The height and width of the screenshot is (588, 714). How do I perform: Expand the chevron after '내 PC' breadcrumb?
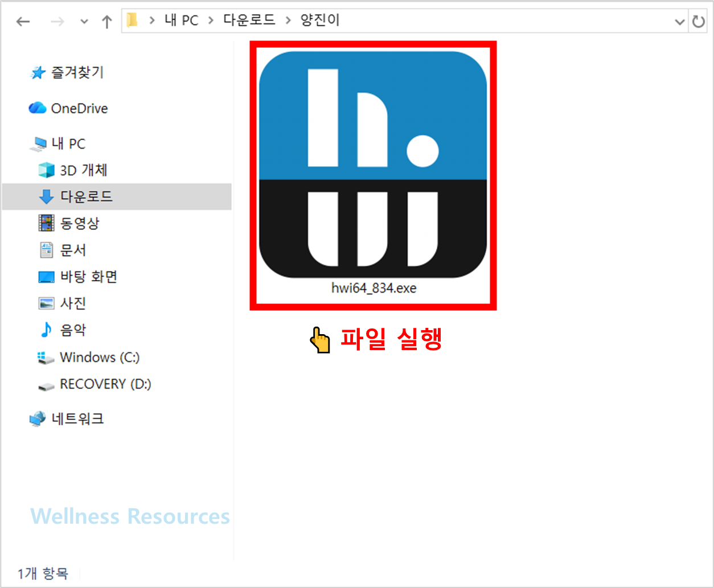211,20
